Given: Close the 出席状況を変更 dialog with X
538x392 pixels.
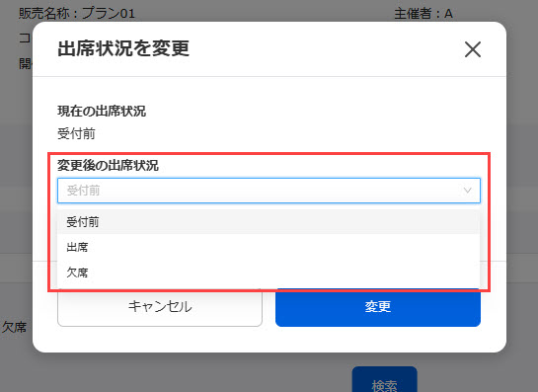Looking at the screenshot, I should [x=473, y=49].
